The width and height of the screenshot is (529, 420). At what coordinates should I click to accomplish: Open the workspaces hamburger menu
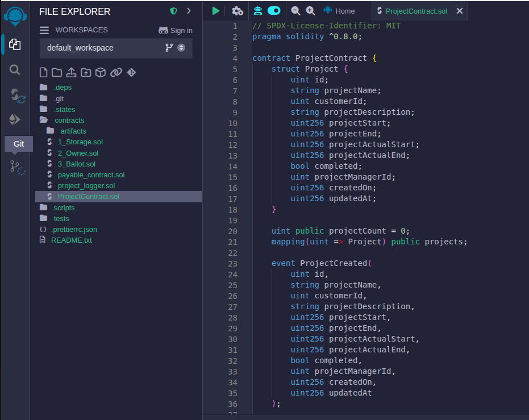pyautogui.click(x=44, y=30)
